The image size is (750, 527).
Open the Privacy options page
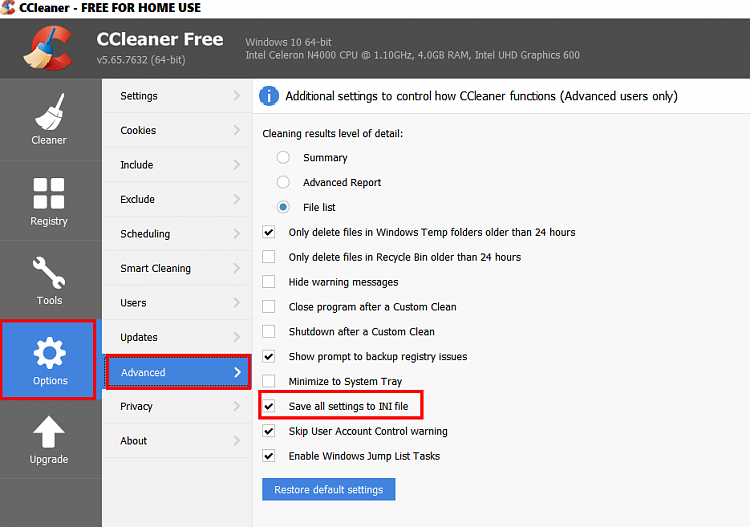(177, 406)
